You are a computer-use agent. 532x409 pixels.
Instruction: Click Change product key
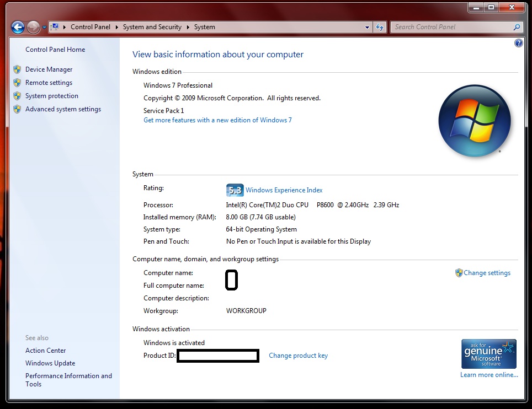(298, 356)
